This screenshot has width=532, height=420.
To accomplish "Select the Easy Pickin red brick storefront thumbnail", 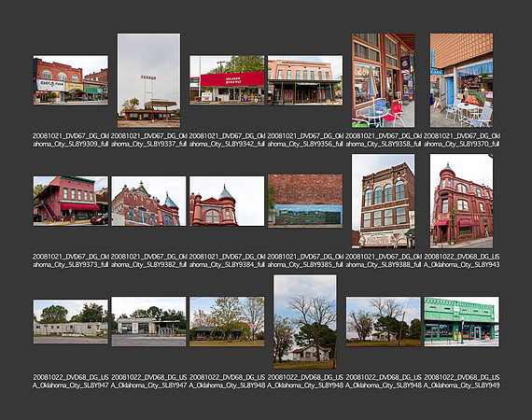I will click(71, 80).
